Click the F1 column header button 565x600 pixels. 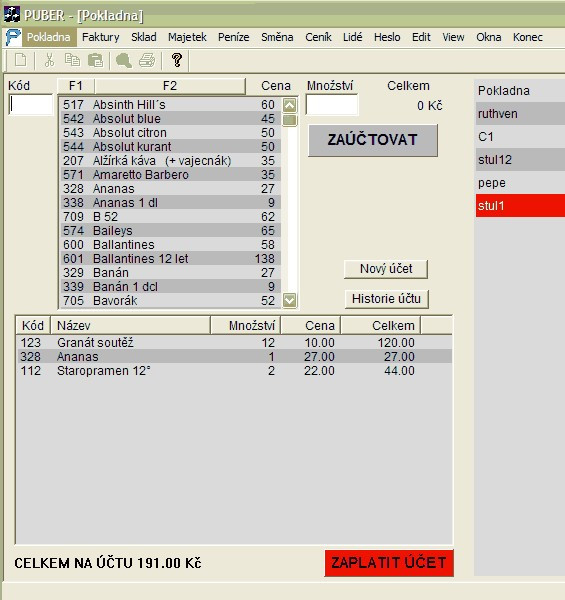[76, 86]
